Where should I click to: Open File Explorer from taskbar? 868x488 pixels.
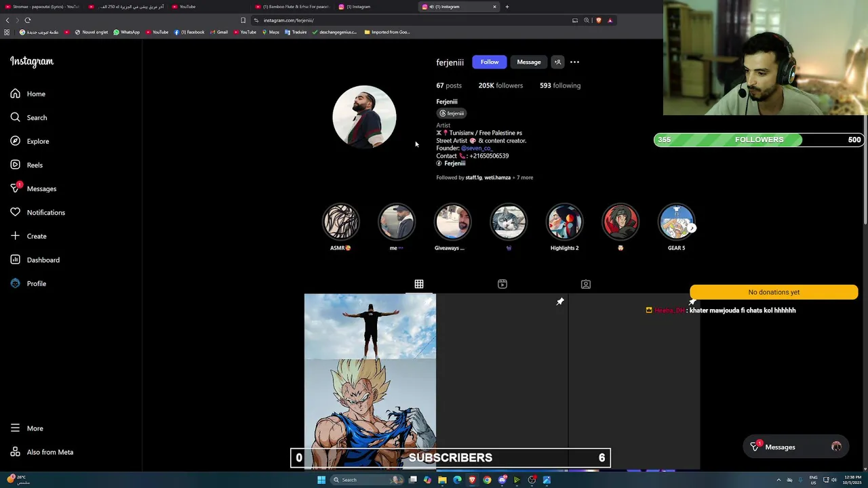[442, 480]
